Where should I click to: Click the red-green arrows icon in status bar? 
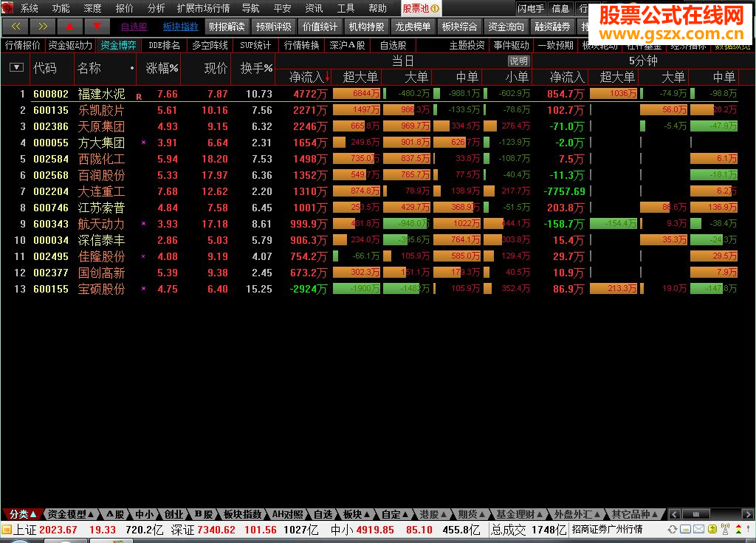coord(738,530)
